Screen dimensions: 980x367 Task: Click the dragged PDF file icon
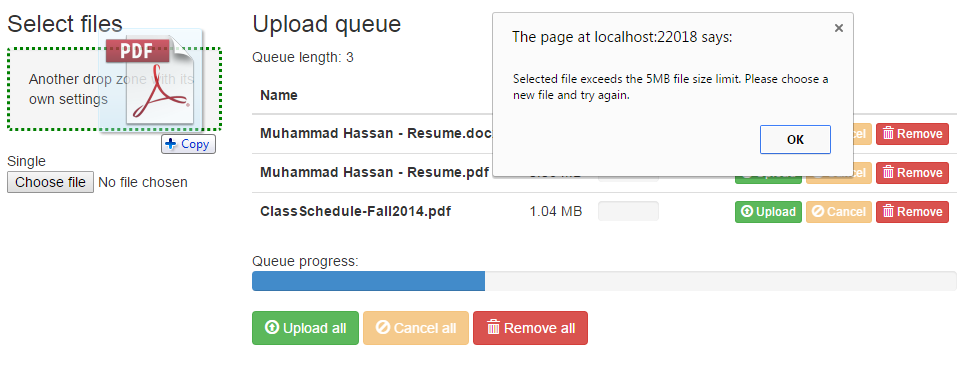(152, 79)
